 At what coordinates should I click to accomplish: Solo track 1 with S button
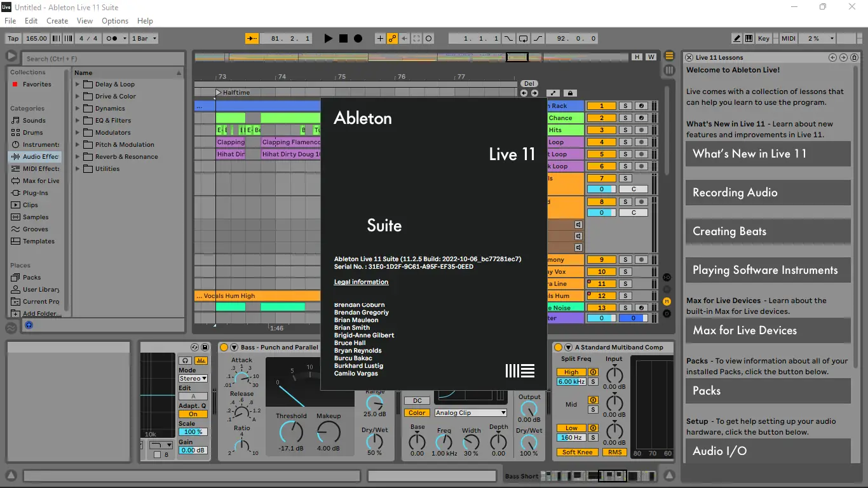(x=625, y=106)
